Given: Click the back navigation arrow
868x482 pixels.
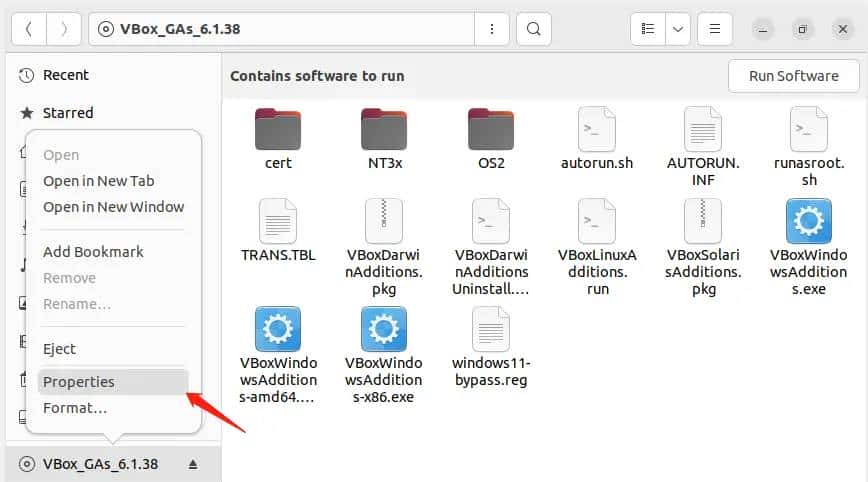Looking at the screenshot, I should point(28,29).
